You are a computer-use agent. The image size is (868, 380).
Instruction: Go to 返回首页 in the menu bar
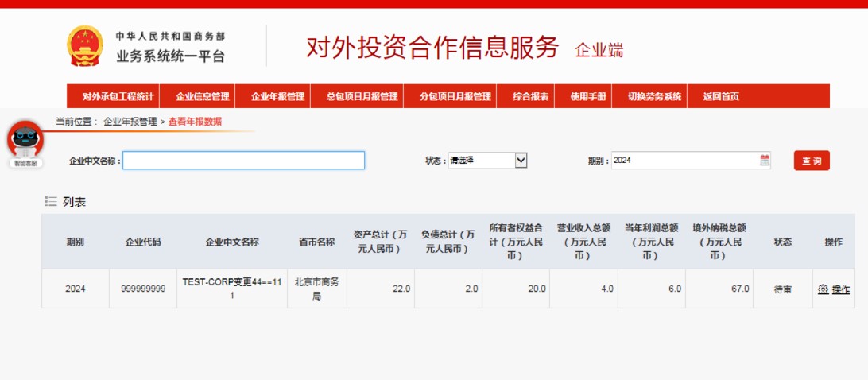(721, 96)
